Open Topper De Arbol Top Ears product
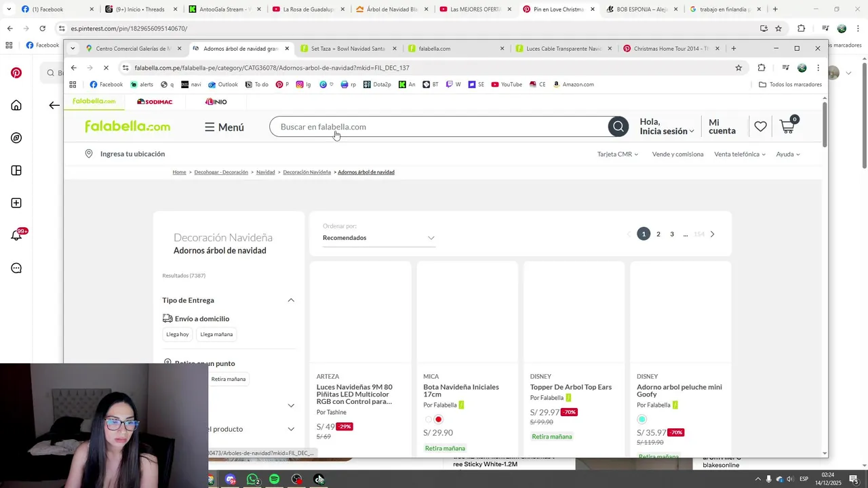The height and width of the screenshot is (488, 868). click(x=571, y=387)
